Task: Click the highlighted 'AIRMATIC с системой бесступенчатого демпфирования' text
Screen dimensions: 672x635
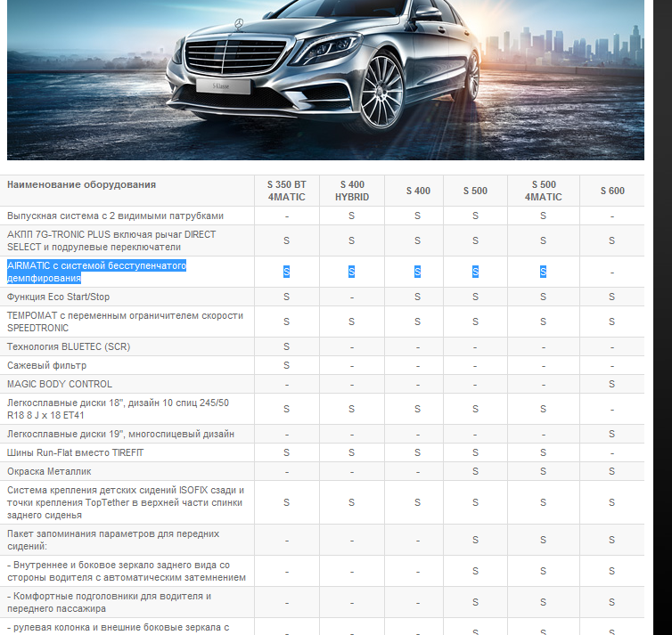Action: point(96,272)
